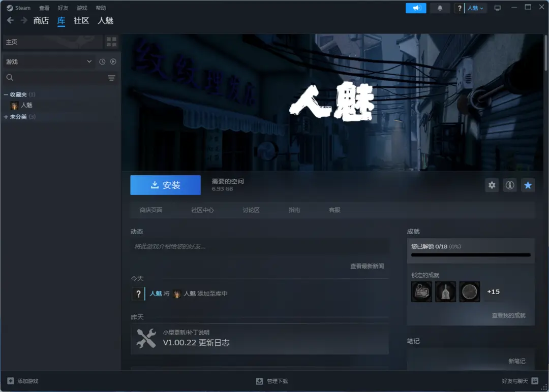Click the question mark help icon
Screen dimensions: 549x392
(460, 8)
